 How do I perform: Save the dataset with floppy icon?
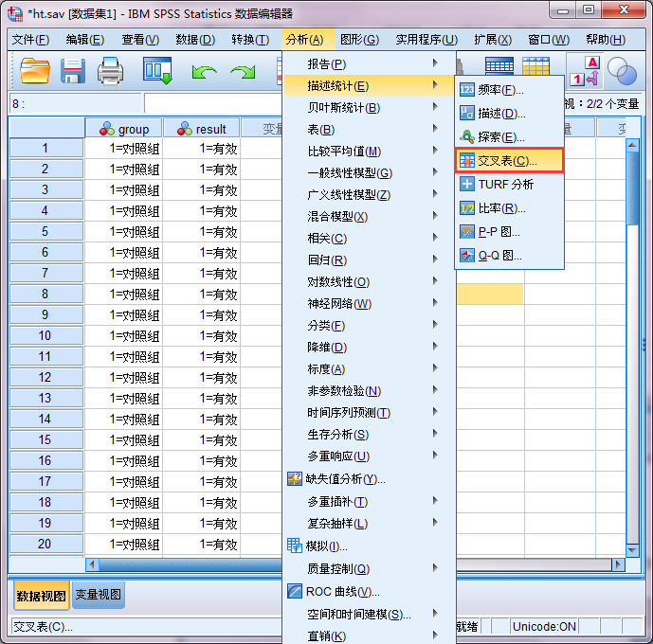(73, 71)
